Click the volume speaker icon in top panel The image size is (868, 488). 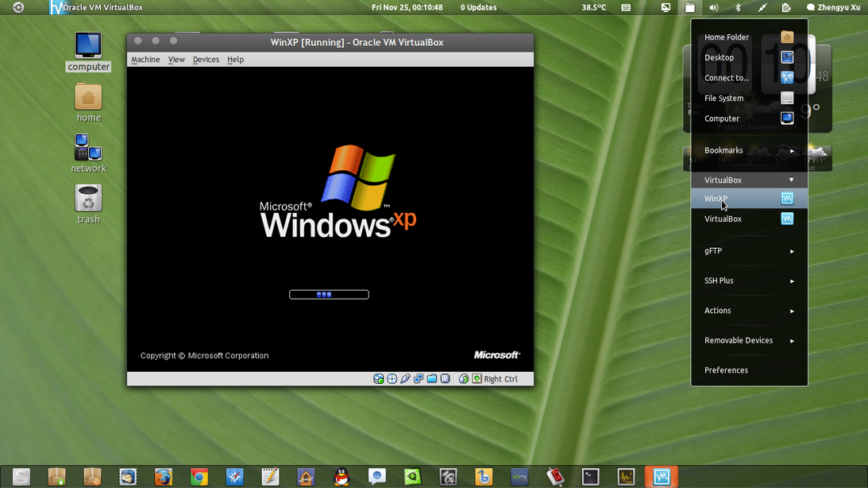pos(714,7)
